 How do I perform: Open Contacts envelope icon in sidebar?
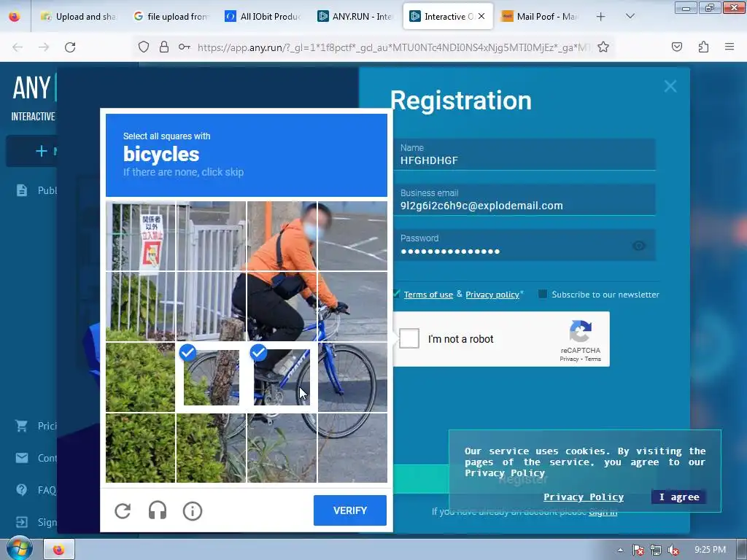coord(22,458)
